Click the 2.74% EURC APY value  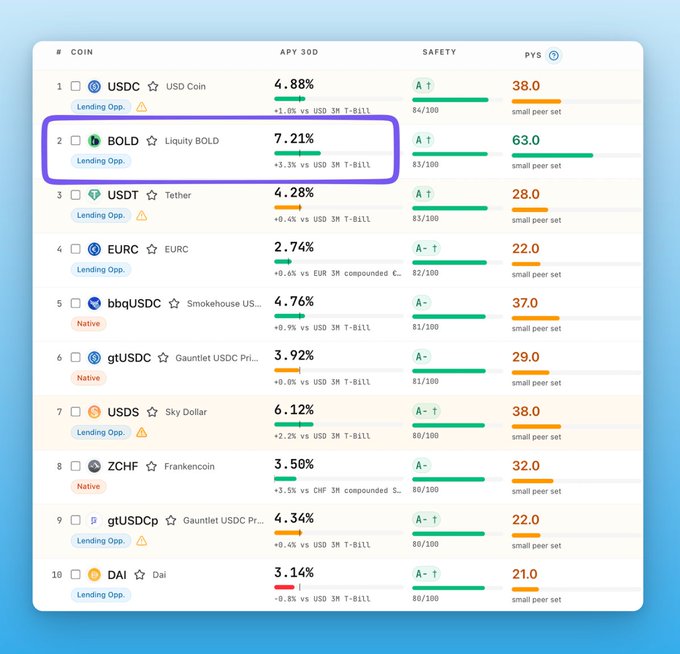click(294, 247)
